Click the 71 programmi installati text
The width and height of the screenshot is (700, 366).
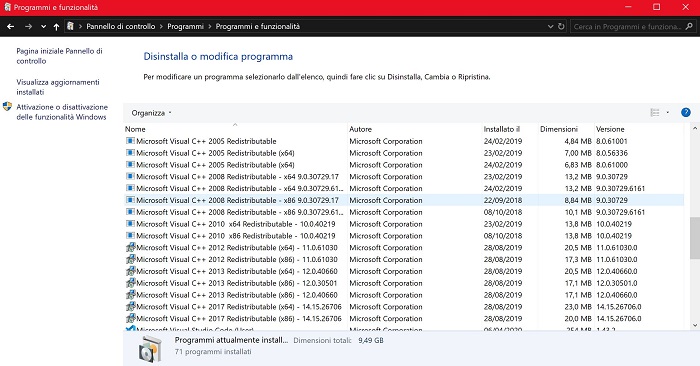pyautogui.click(x=213, y=352)
